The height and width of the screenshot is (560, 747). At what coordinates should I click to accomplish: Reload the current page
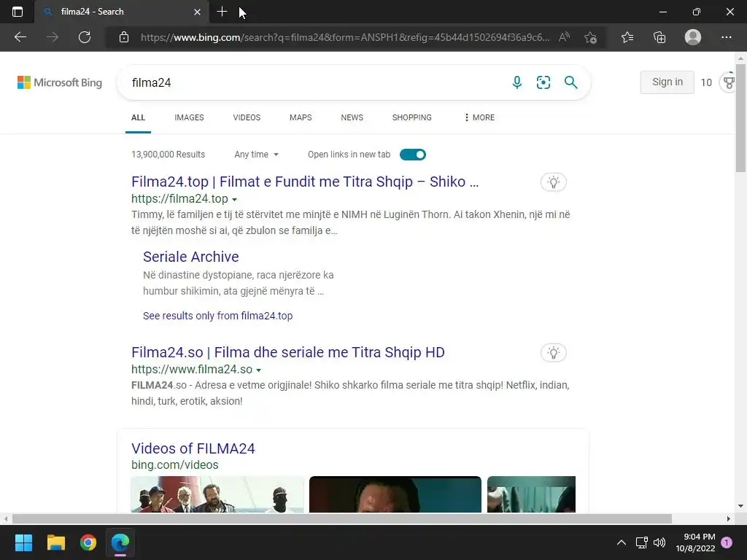tap(85, 37)
